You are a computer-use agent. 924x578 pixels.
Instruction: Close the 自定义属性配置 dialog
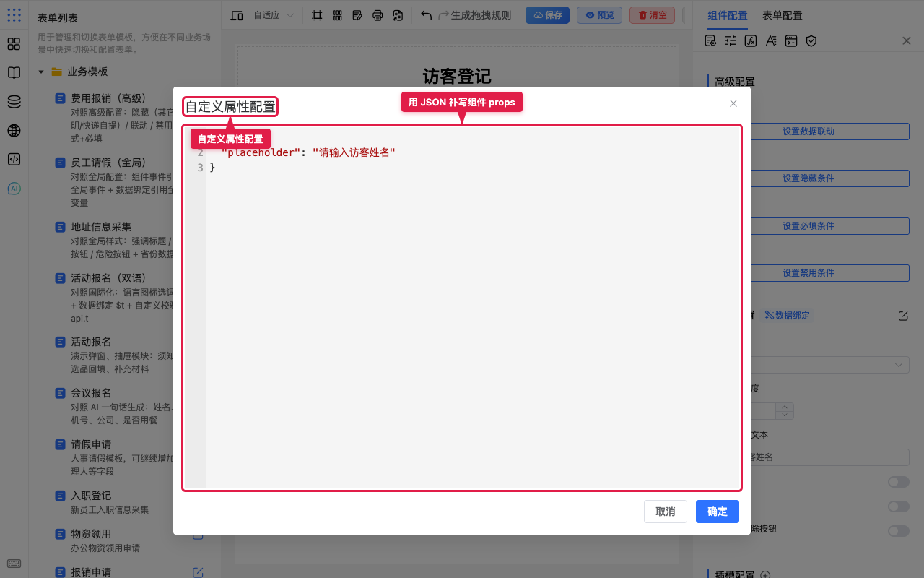(x=733, y=103)
